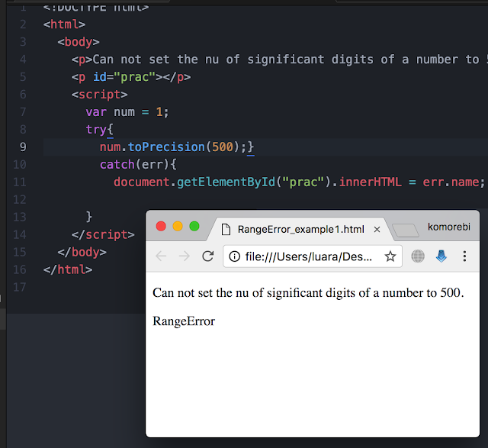The width and height of the screenshot is (488, 448).
Task: Go forward in the browser window
Action: (x=185, y=256)
